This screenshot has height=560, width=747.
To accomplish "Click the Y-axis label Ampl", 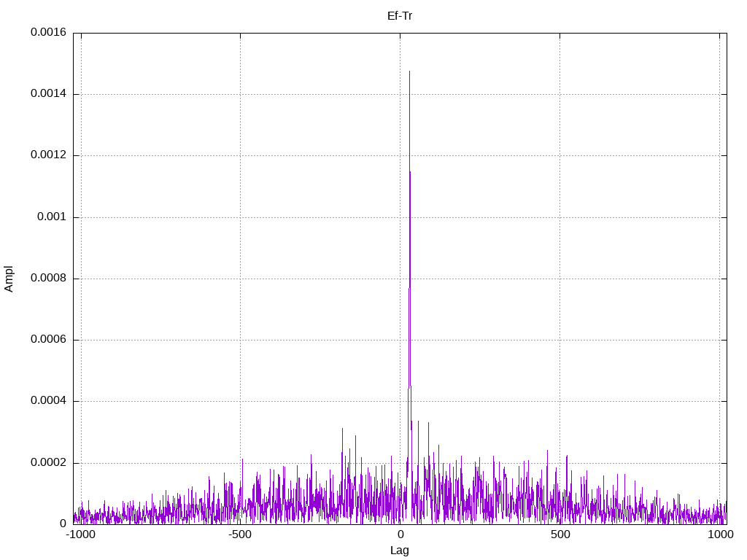I will pos(9,279).
